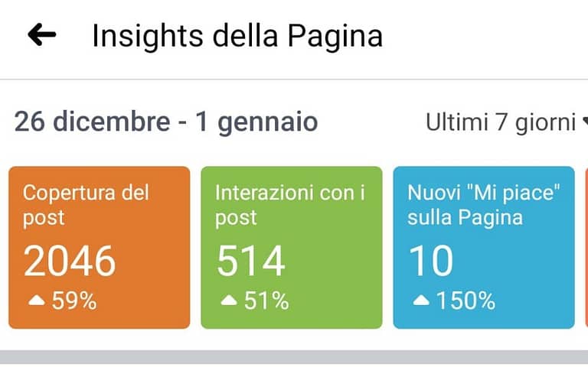
Task: Select the 2046 reach value
Action: click(70, 261)
